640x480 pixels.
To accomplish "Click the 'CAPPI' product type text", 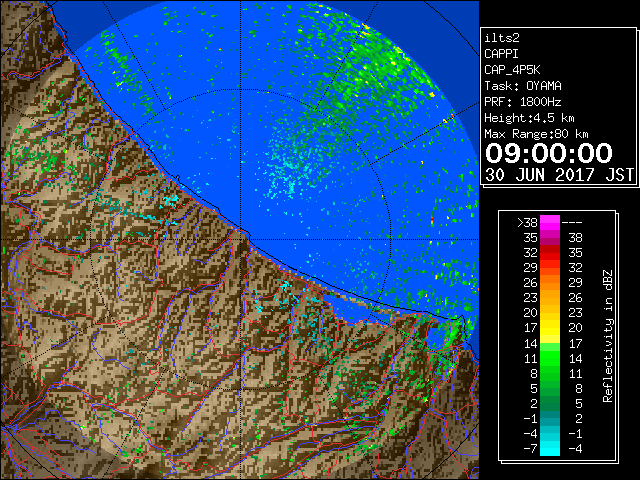I will [x=501, y=54].
